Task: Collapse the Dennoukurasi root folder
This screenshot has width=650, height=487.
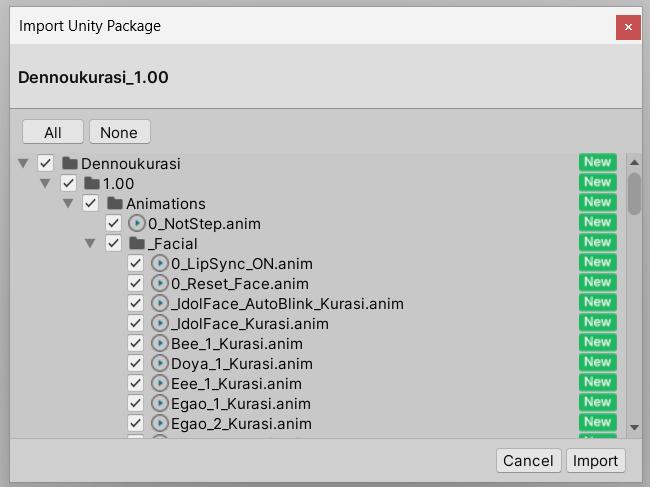Action: [23, 163]
